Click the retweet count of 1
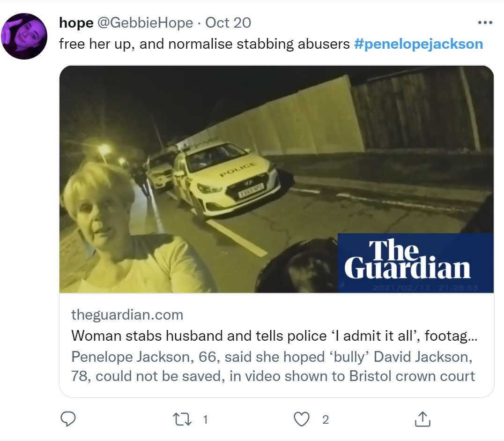The height and width of the screenshot is (441, 504). pos(205,419)
